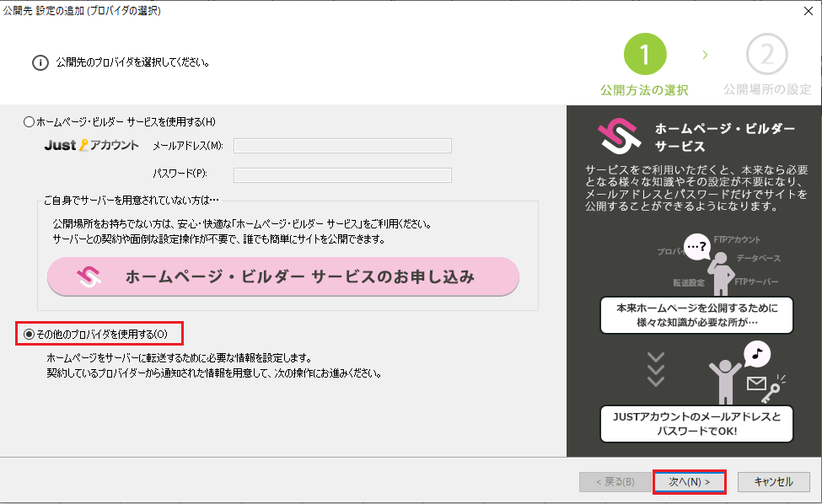Click the text 'ホームページをサーバーに転送するために必要な情報を設定します。'

coord(180,358)
